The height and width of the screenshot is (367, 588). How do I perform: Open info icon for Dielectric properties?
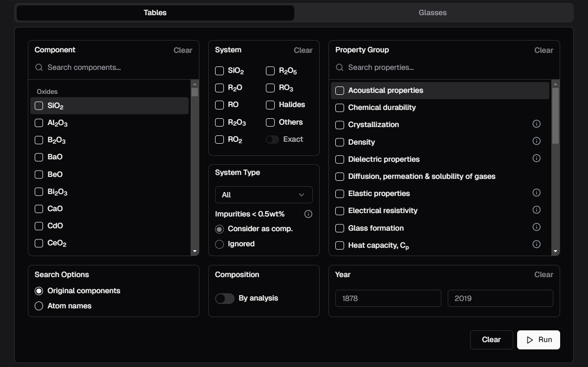tap(536, 158)
